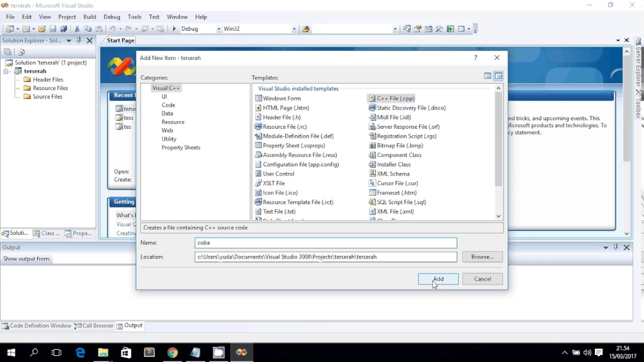Screen dimensions: 644x362
Task: Click the Redo toolbar icon
Action: click(129, 29)
